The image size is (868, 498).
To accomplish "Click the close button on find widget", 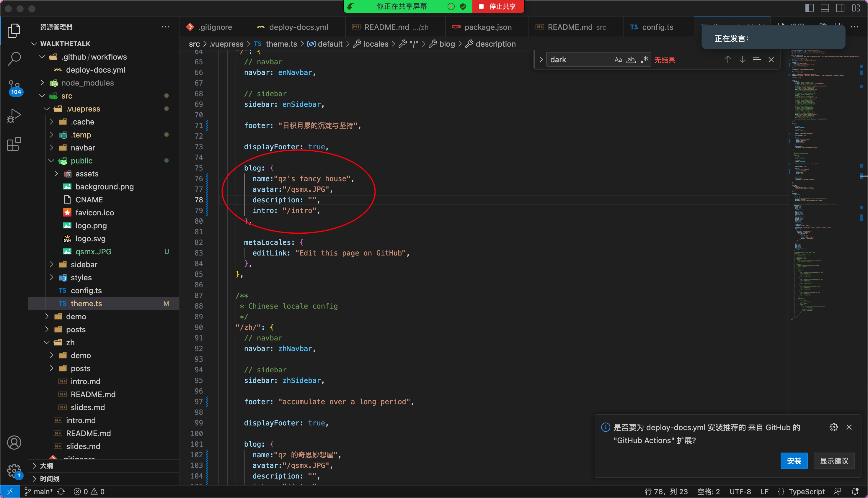I will coord(771,60).
